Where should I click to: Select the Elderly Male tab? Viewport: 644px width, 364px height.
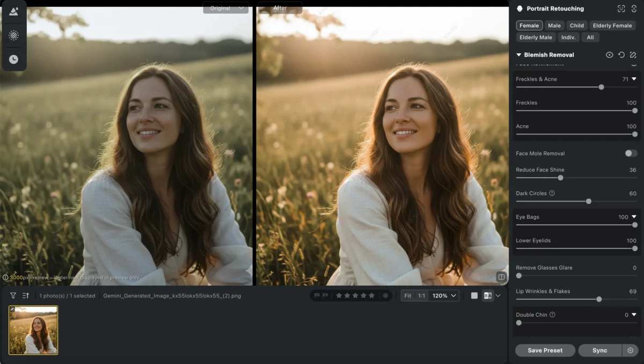[536, 38]
